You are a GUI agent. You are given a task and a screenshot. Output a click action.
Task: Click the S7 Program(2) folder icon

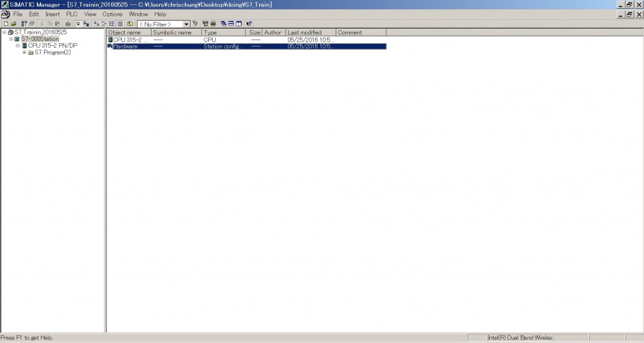pos(30,53)
